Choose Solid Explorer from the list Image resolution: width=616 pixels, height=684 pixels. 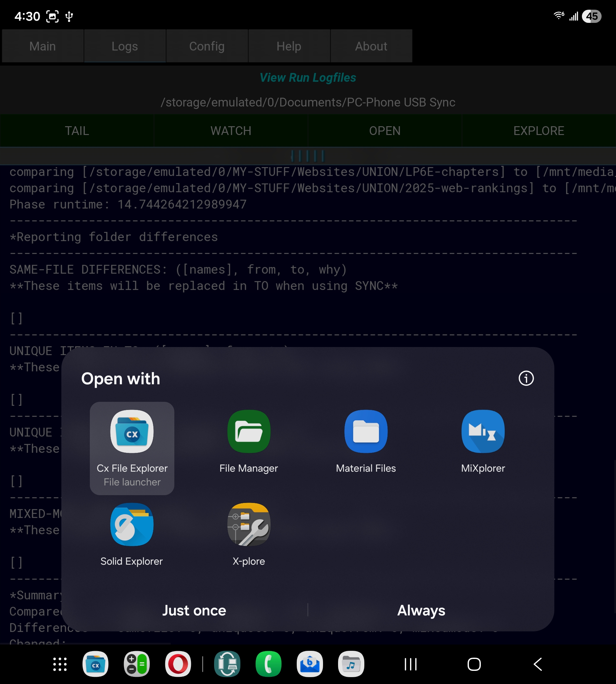tap(132, 525)
